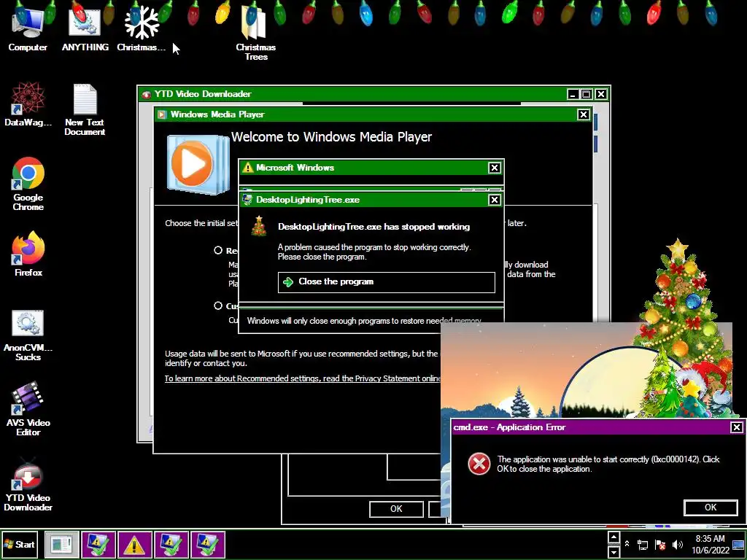
Task: Open the Christmas Trees folder icon
Action: pyautogui.click(x=256, y=34)
